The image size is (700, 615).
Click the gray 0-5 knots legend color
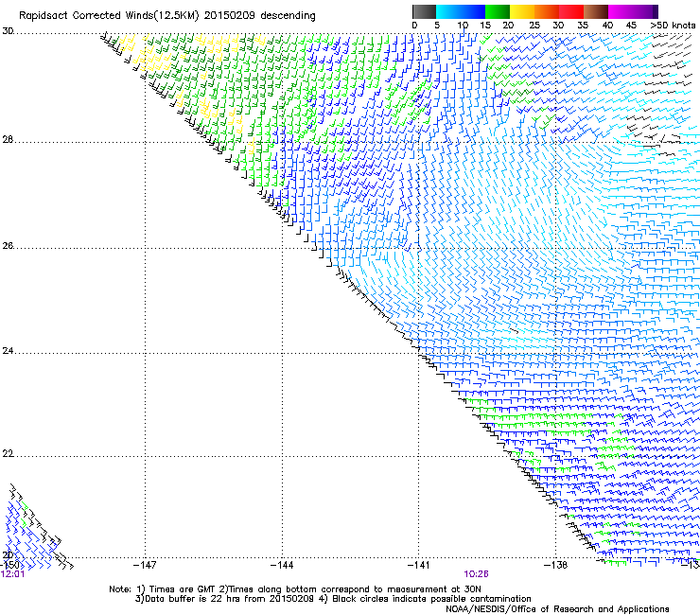click(424, 11)
